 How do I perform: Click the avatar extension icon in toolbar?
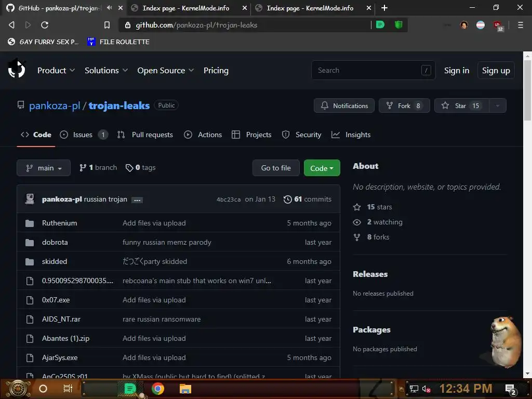[464, 25]
